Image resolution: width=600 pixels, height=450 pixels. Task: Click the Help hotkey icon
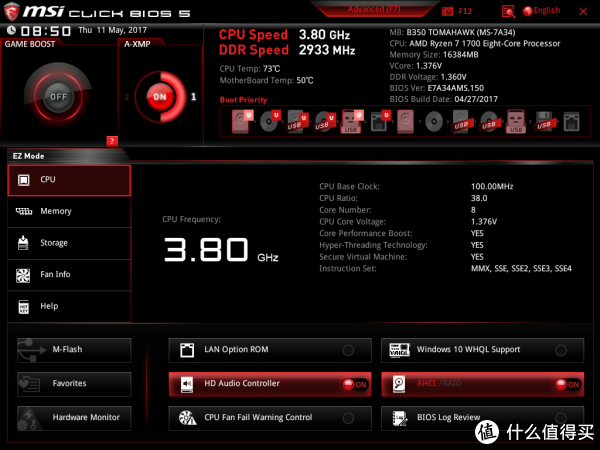(x=24, y=307)
